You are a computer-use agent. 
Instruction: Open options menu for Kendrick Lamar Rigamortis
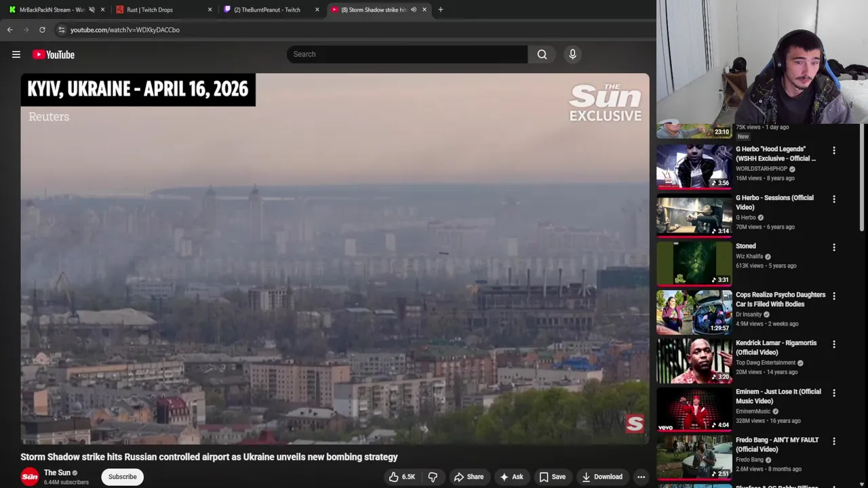pos(834,344)
